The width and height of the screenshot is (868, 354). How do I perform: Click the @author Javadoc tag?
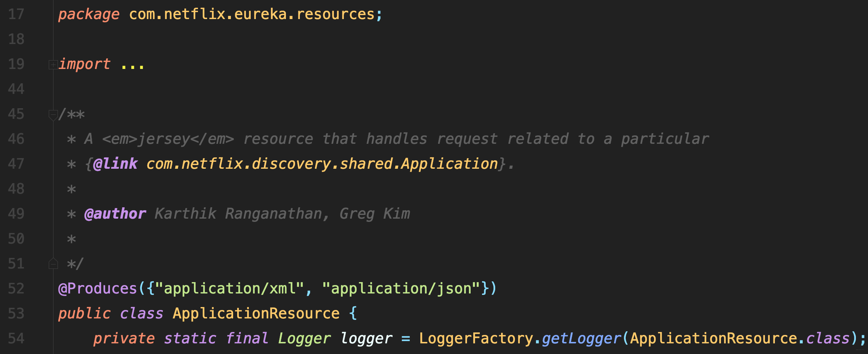pyautogui.click(x=115, y=214)
